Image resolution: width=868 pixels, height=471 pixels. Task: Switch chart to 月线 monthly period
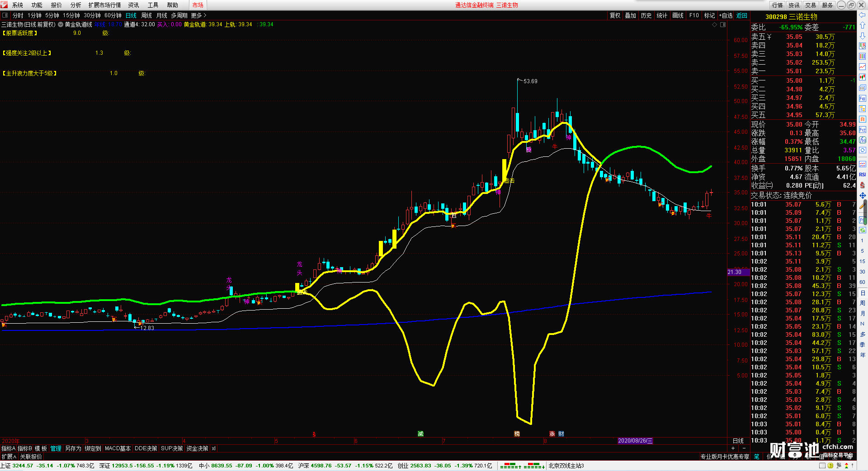pyautogui.click(x=162, y=15)
